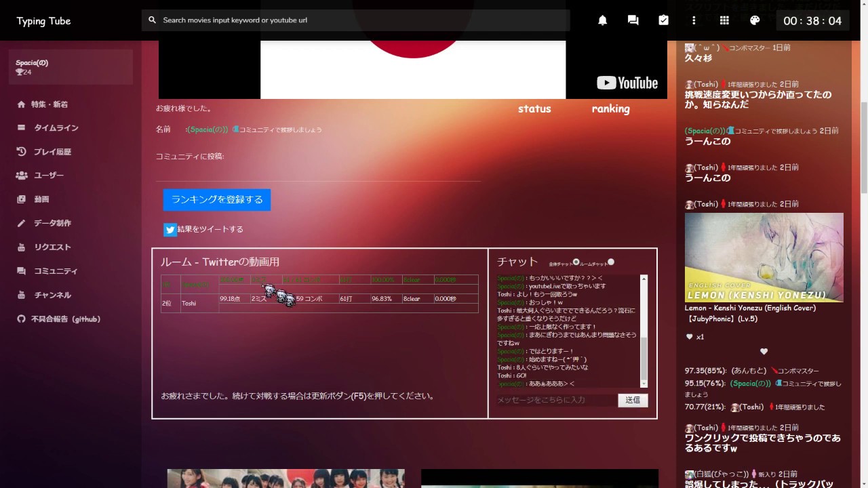Click ランキングを登録する button
Viewport: 868px width, 488px height.
[217, 199]
